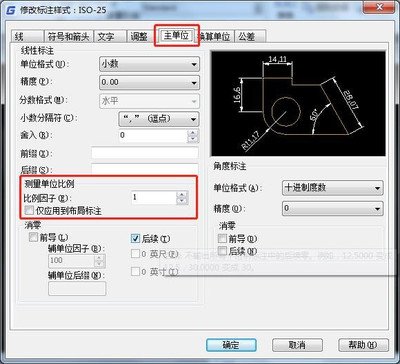The height and width of the screenshot is (364, 400).
Task: Click the dimension preview image
Action: pyautogui.click(x=298, y=104)
